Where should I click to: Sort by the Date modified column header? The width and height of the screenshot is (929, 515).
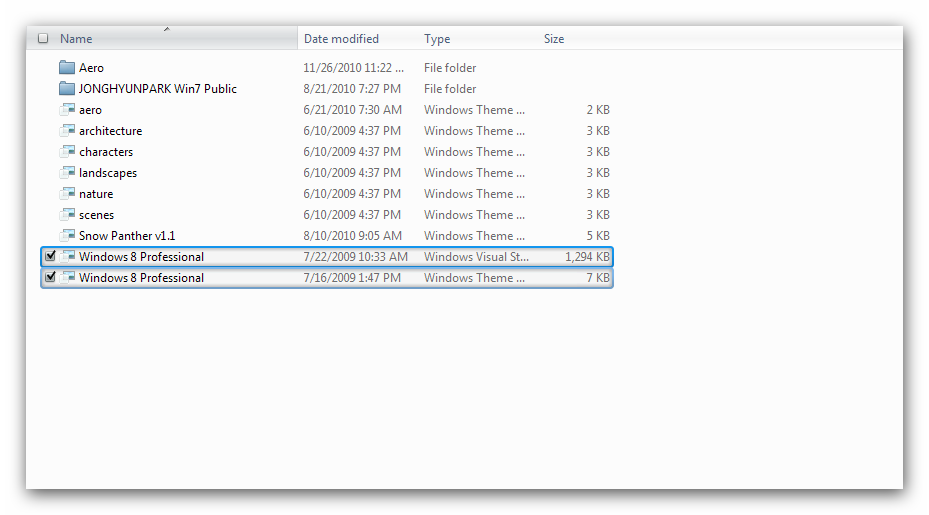(341, 39)
